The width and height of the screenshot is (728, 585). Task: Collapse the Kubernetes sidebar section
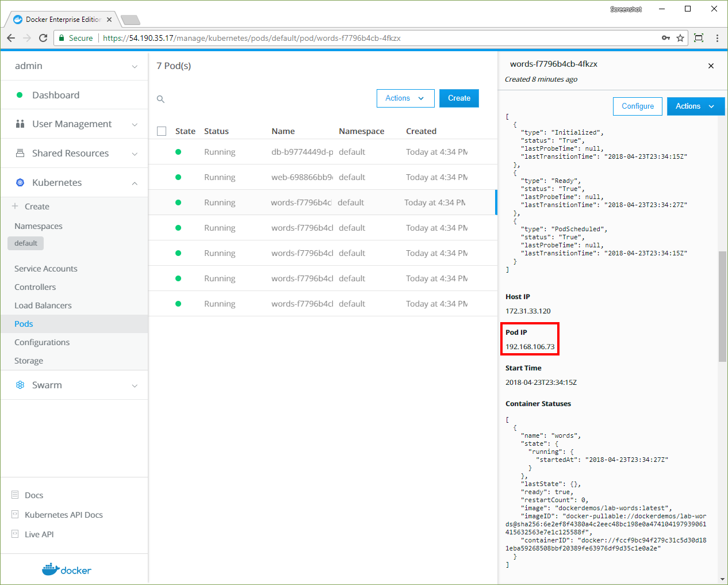tap(134, 183)
